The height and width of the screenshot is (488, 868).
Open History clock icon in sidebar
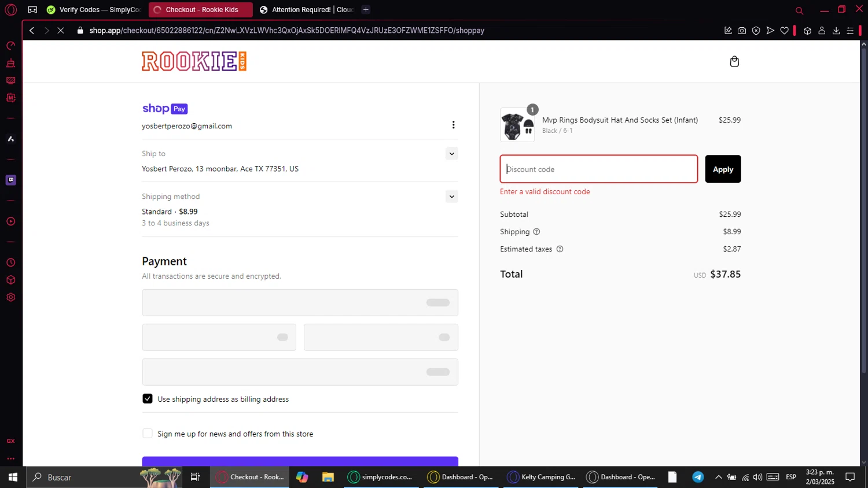coord(10,263)
